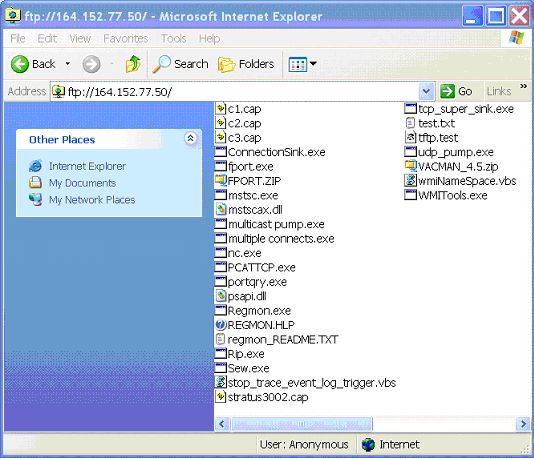Click the wmiNameSpace.vbs script icon
Screen dimensions: 534x459
pyautogui.click(x=410, y=180)
